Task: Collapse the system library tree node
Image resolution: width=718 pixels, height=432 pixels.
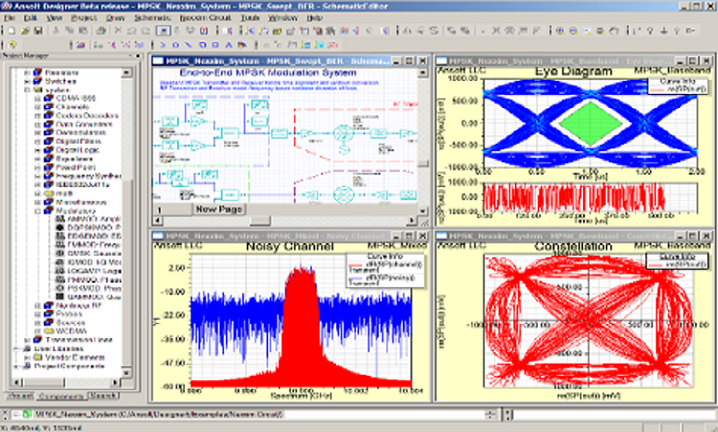Action: [x=27, y=90]
